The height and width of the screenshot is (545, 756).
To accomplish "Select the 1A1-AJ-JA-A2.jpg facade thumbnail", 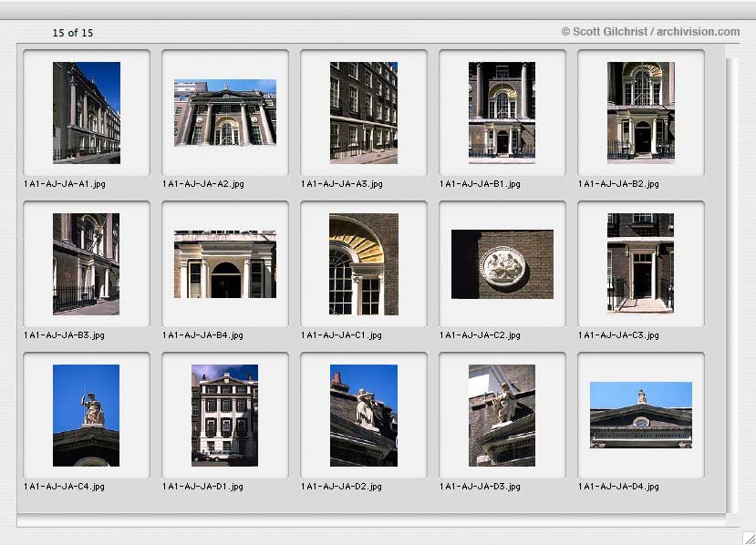I will [x=225, y=113].
